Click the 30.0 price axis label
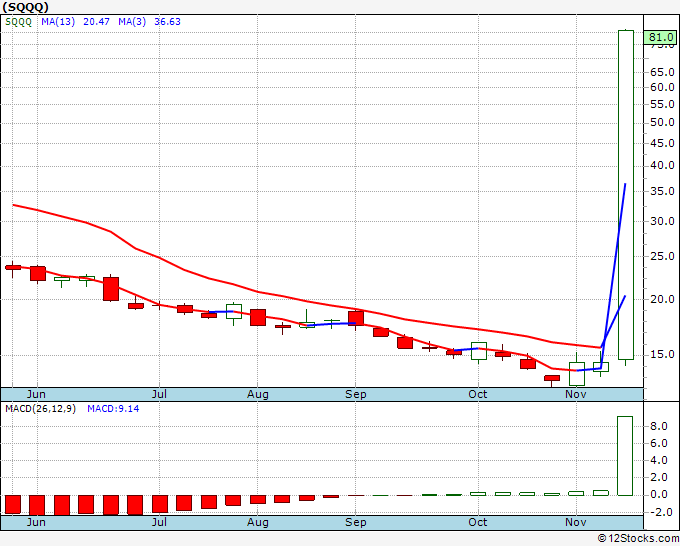The width and height of the screenshot is (680, 546). (662, 221)
